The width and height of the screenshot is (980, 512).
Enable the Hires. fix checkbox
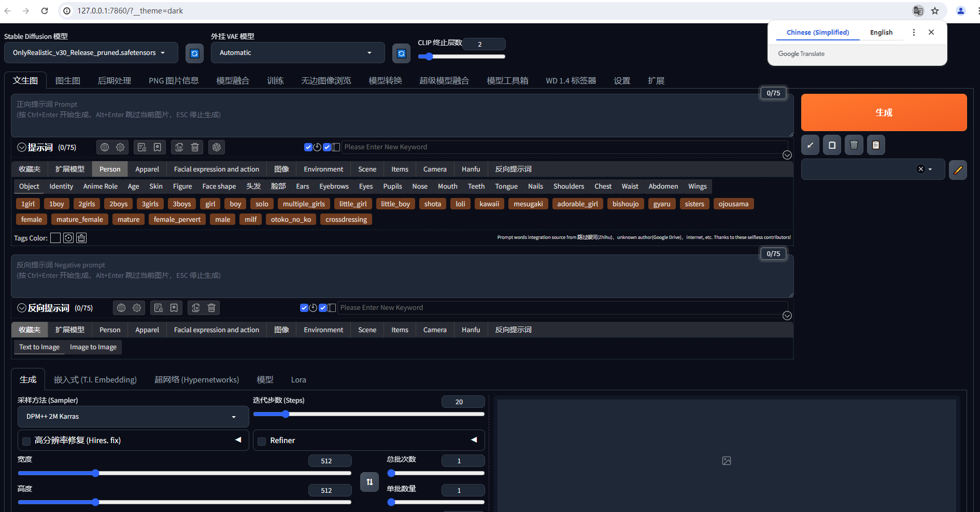pyautogui.click(x=26, y=441)
